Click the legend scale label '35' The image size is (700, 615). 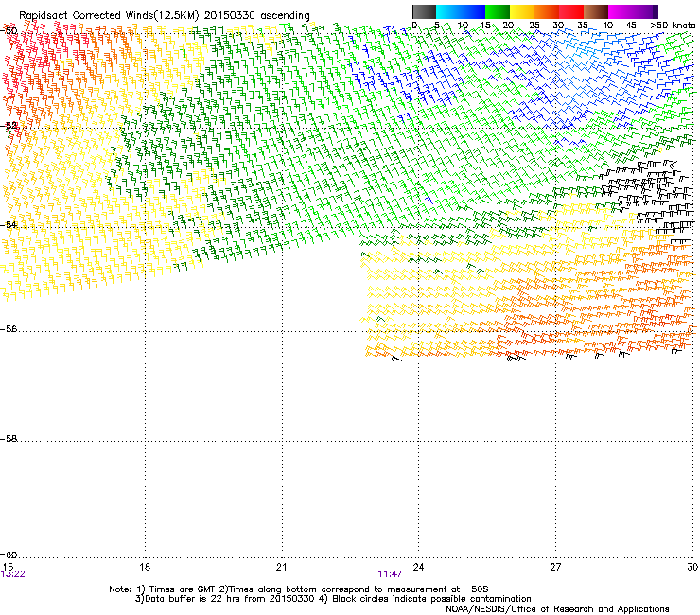[x=583, y=26]
